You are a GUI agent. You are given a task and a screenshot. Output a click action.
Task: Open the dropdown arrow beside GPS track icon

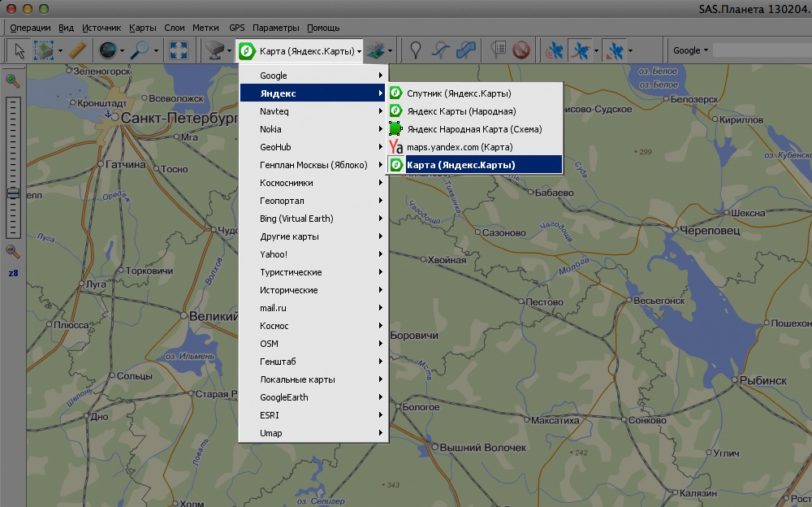(x=596, y=51)
